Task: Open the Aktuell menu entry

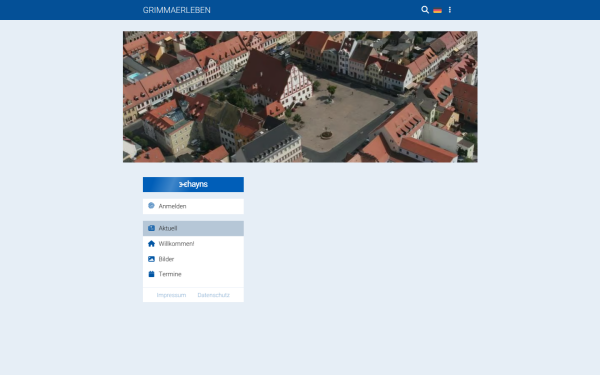Action: coord(193,228)
